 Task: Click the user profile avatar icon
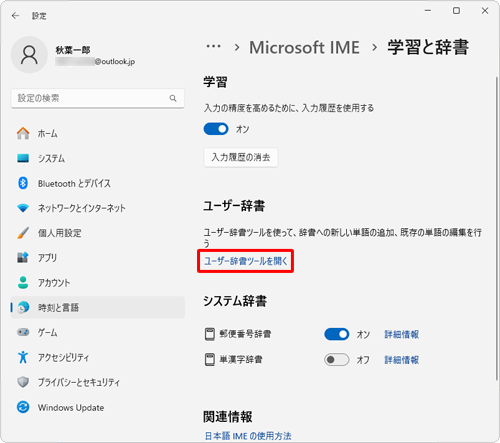pyautogui.click(x=29, y=55)
